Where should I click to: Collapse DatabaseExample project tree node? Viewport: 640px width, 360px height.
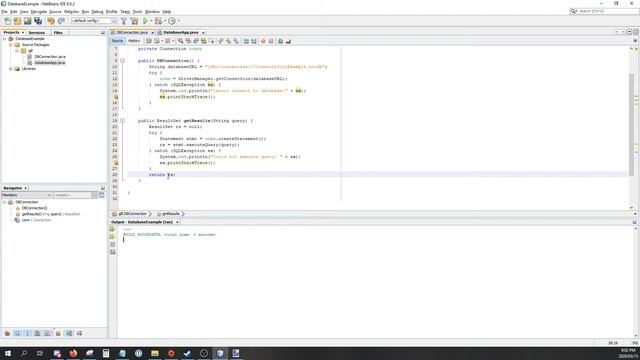4,39
